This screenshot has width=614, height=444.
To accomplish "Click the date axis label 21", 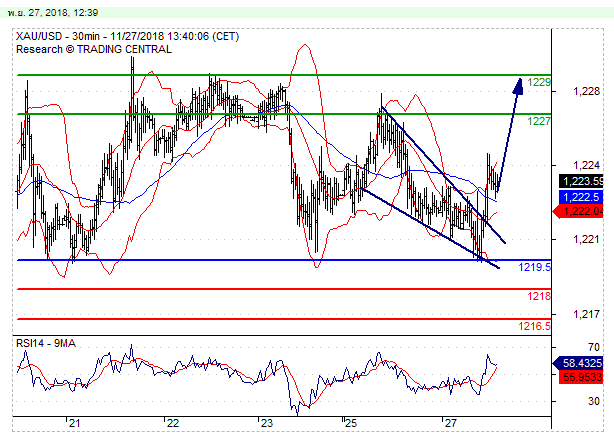I will [x=74, y=423].
